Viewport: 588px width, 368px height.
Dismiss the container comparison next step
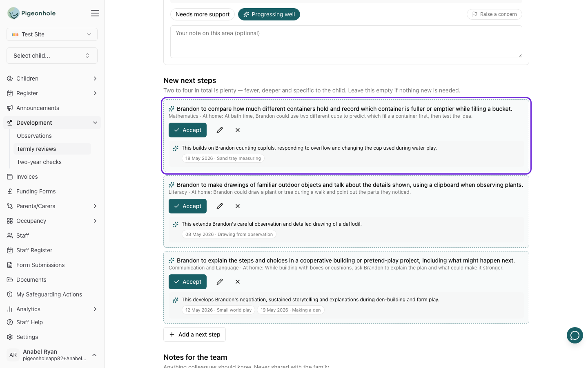(238, 130)
